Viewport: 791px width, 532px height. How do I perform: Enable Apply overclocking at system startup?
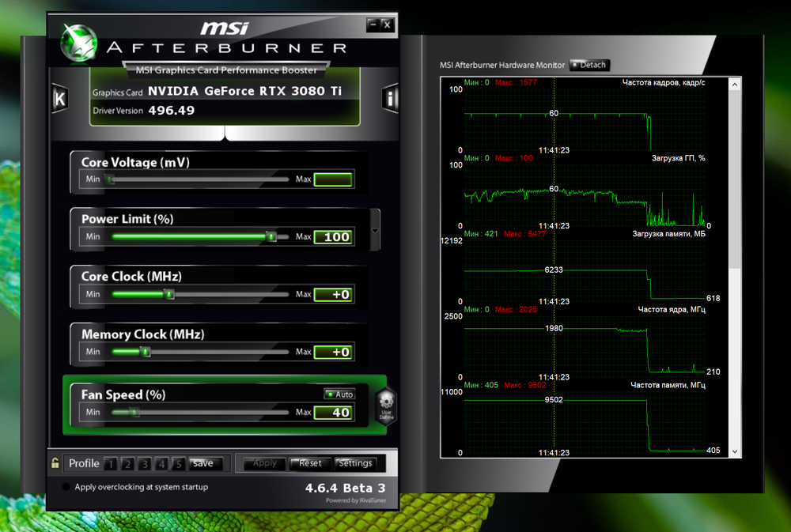click(66, 487)
